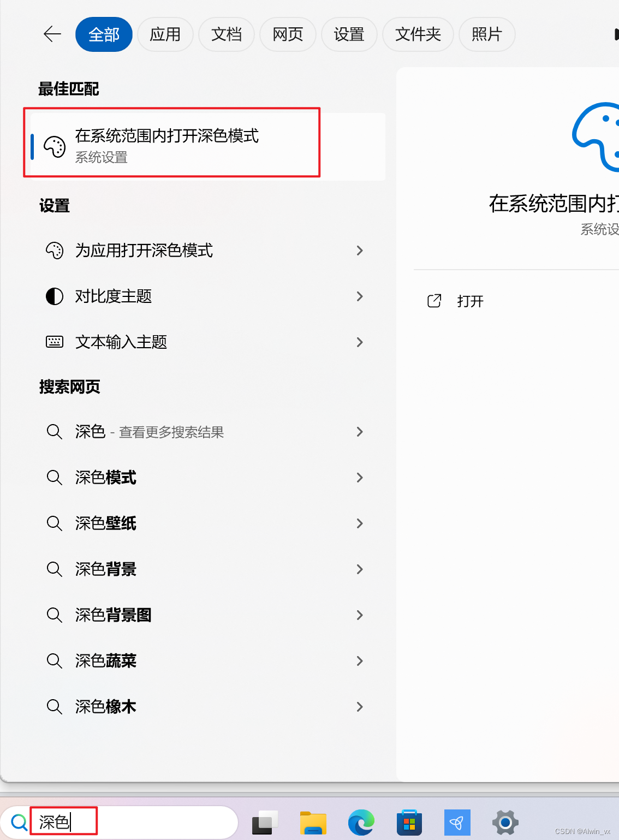Launch Microsoft Edge from the taskbar
The height and width of the screenshot is (840, 619).
361,823
